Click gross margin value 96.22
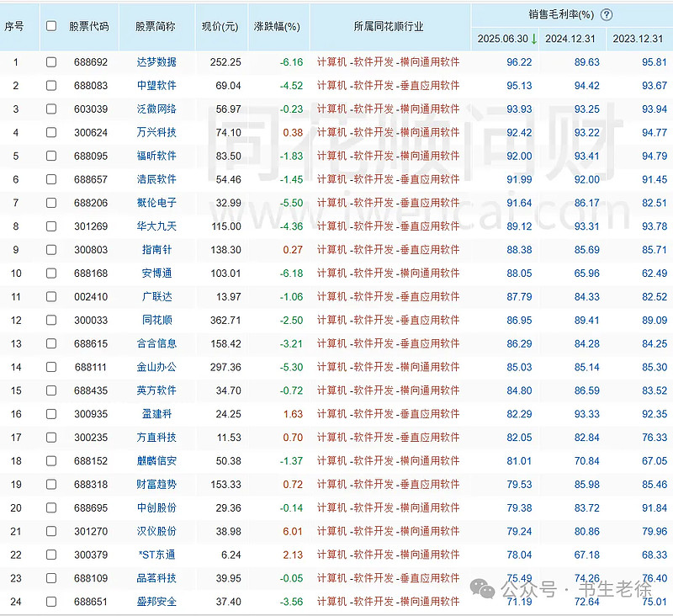The image size is (673, 616). point(519,62)
